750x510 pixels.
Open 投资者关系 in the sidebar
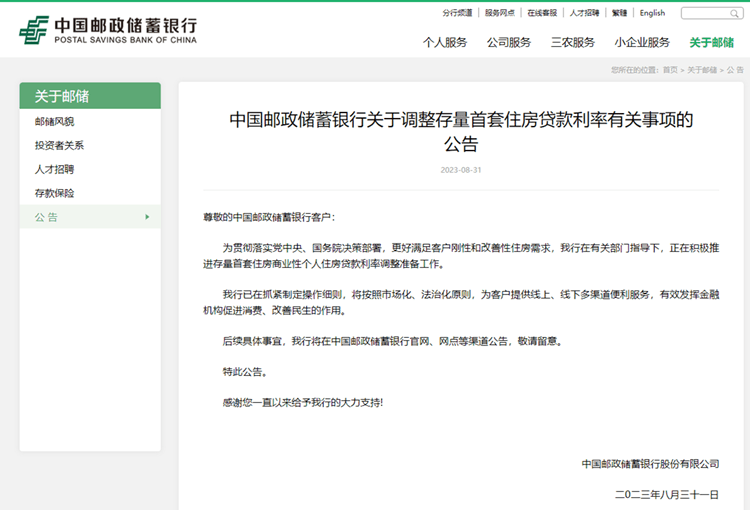pos(60,145)
